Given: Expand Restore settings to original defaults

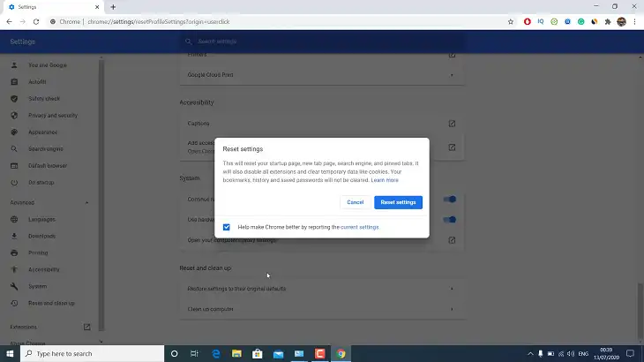Looking at the screenshot, I should point(322,289).
